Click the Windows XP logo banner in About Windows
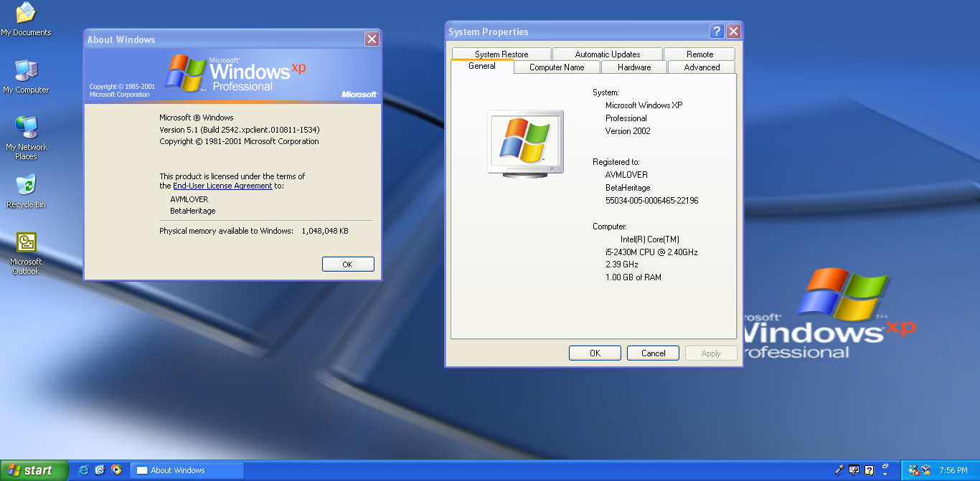The height and width of the screenshot is (481, 980). pyautogui.click(x=232, y=75)
